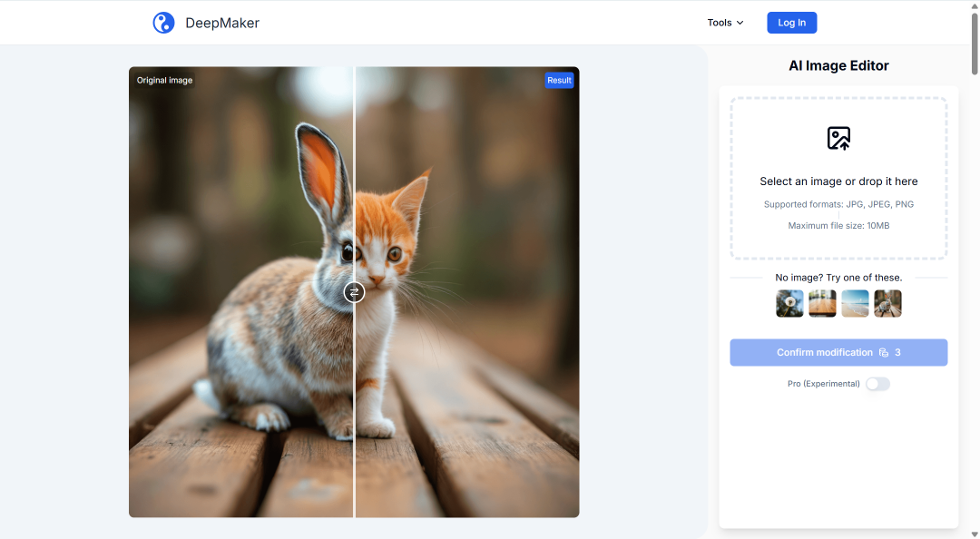Click 'Supported formats: JPG, JPEG, PNG' text
The height and width of the screenshot is (539, 980).
tap(838, 204)
